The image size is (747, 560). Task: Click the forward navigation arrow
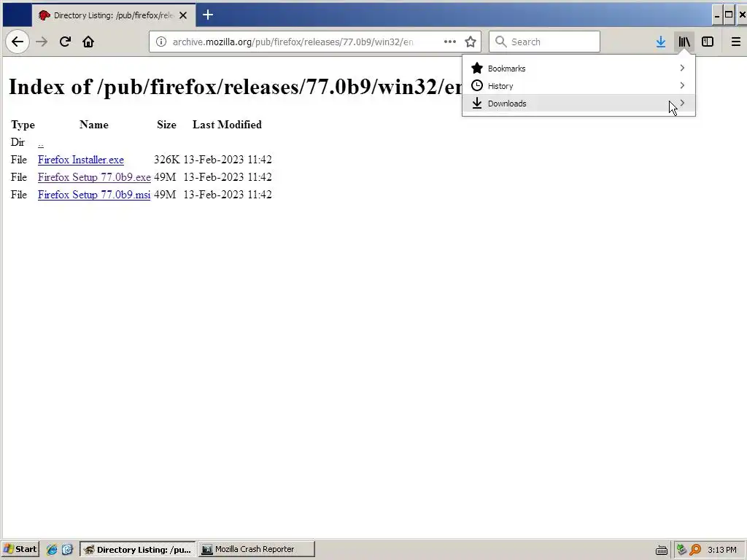42,42
